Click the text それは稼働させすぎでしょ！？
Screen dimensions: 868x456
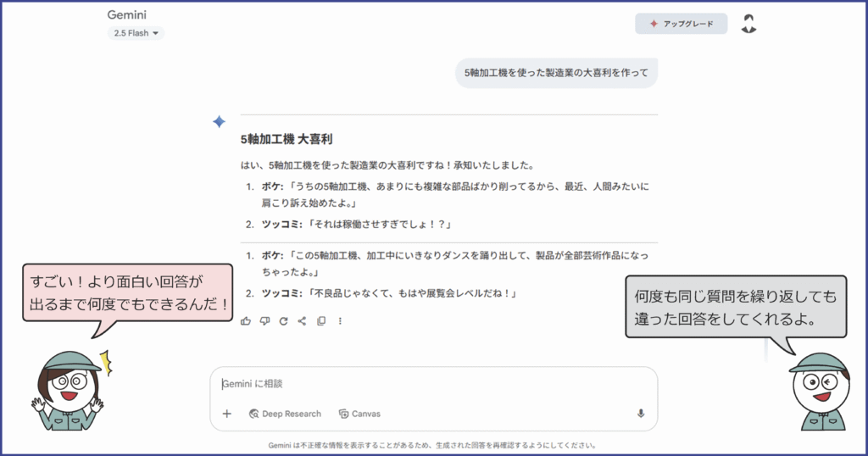coord(379,224)
